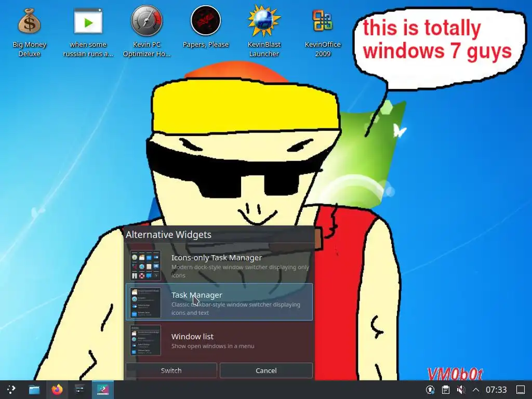Click the Switch button

(x=171, y=370)
